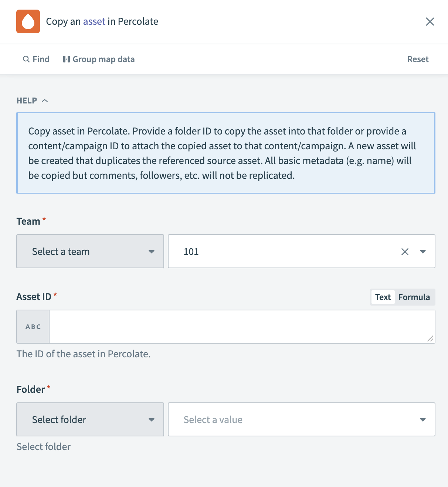Click the Find magnifying glass icon
The image size is (448, 487).
26,59
